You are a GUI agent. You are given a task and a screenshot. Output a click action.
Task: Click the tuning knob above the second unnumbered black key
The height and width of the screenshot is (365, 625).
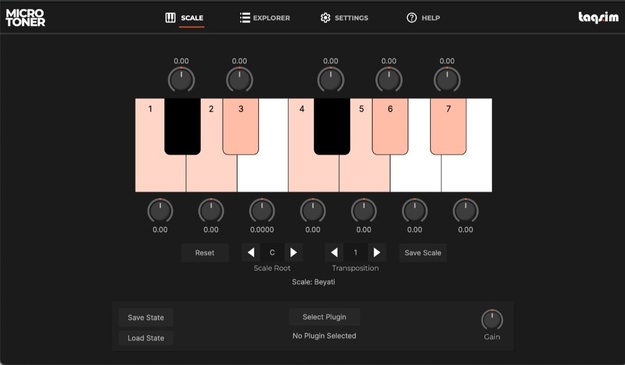(x=331, y=79)
